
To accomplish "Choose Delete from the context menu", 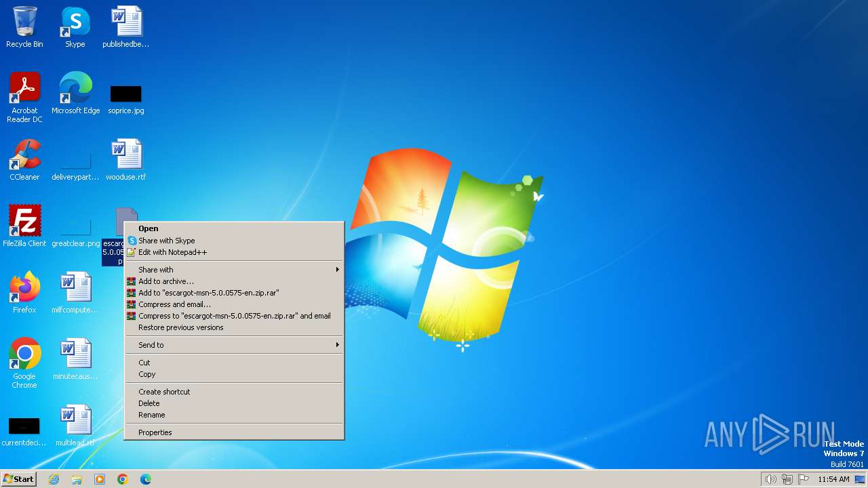I will coord(235,403).
